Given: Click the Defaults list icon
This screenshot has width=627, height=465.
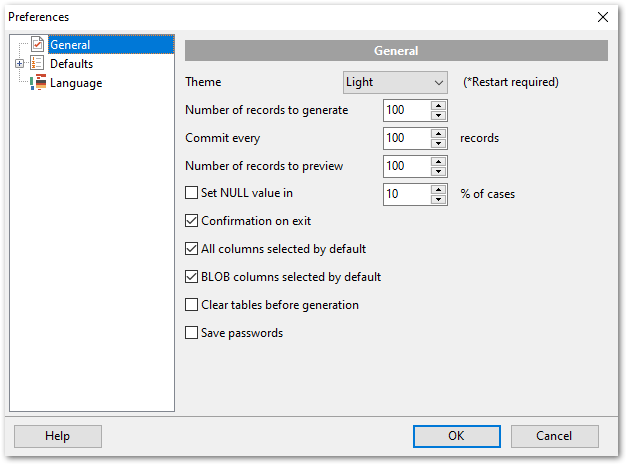Looking at the screenshot, I should tap(38, 64).
